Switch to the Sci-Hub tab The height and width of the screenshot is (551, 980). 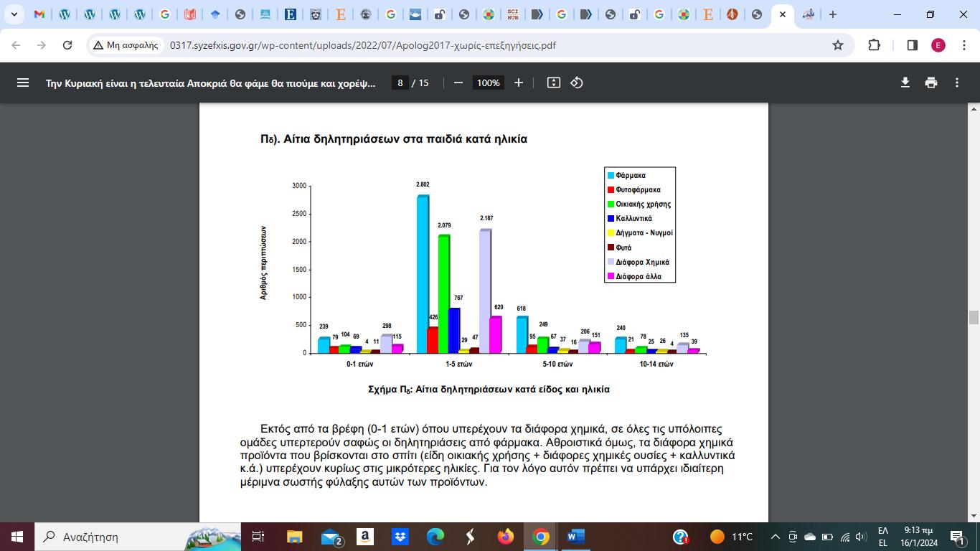pyautogui.click(x=512, y=14)
